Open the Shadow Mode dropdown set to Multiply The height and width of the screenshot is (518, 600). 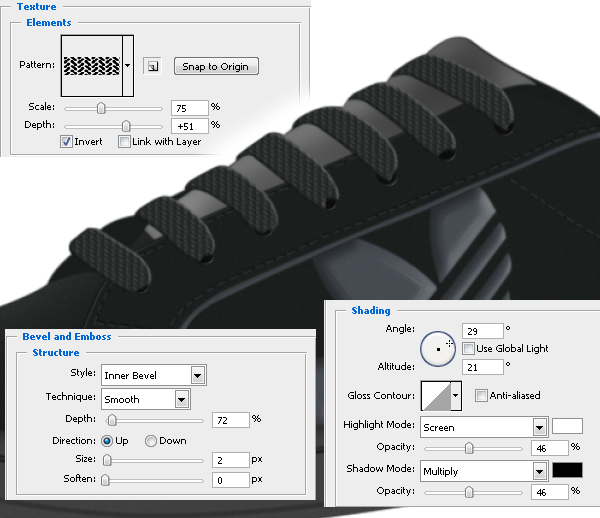484,471
